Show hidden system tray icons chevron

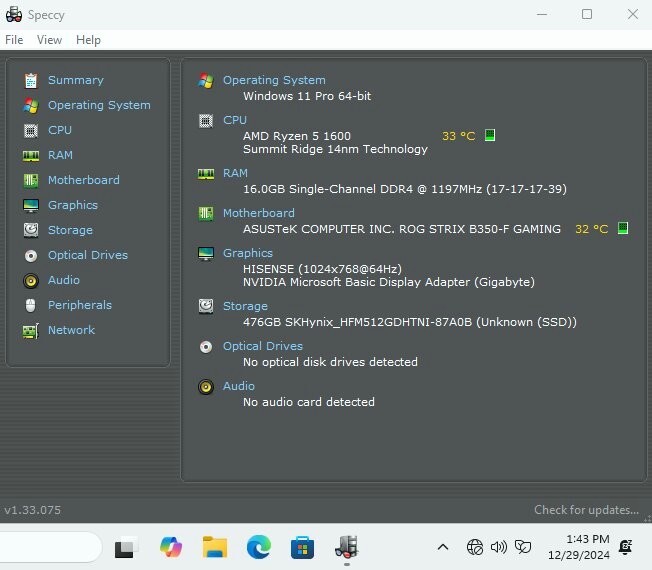coord(443,547)
